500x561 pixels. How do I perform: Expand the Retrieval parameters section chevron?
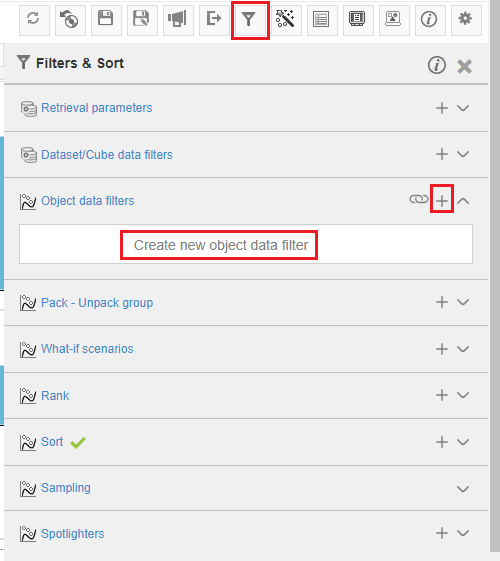(463, 108)
